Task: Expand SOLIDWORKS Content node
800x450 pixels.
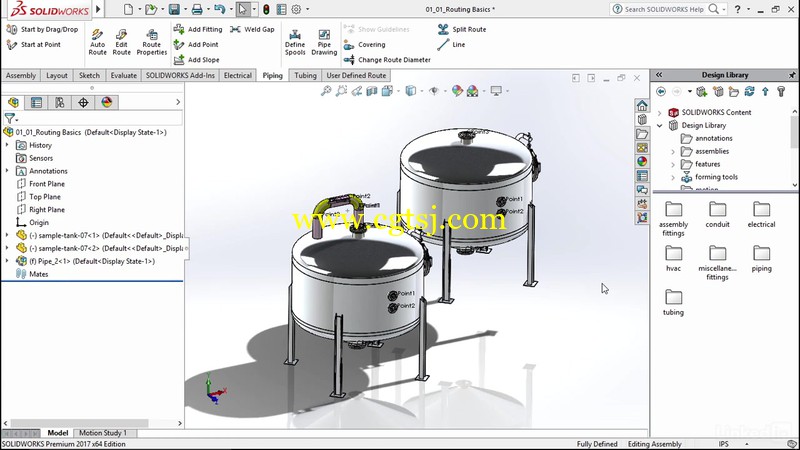Action: click(x=660, y=112)
